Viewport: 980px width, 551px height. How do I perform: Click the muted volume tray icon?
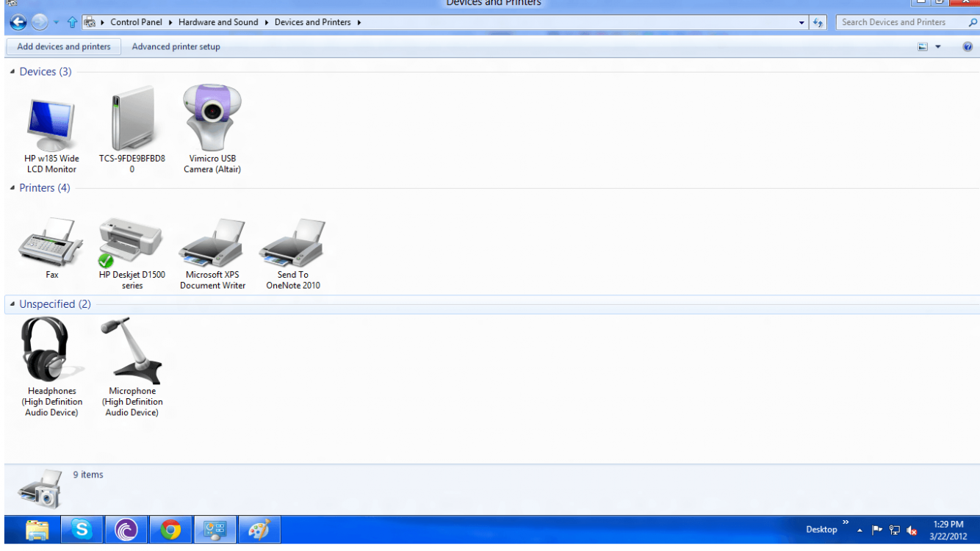click(x=912, y=530)
